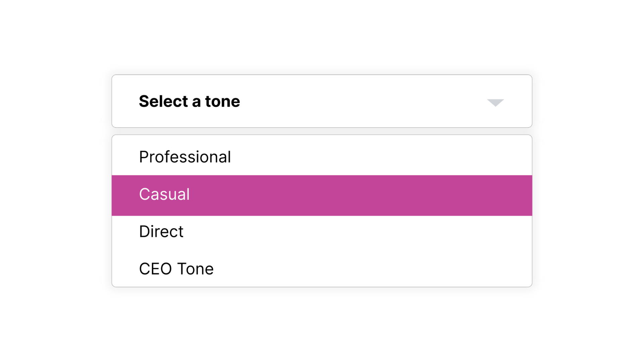Set tone to CEO Tone

pyautogui.click(x=176, y=269)
